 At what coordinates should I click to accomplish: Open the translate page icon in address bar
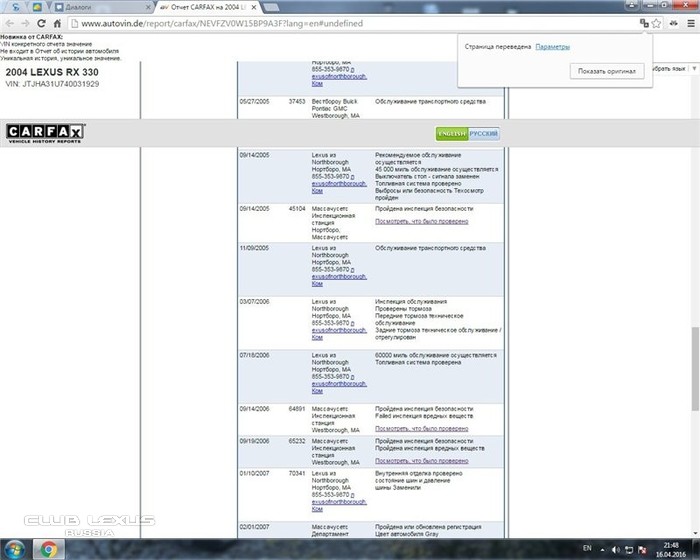(644, 23)
